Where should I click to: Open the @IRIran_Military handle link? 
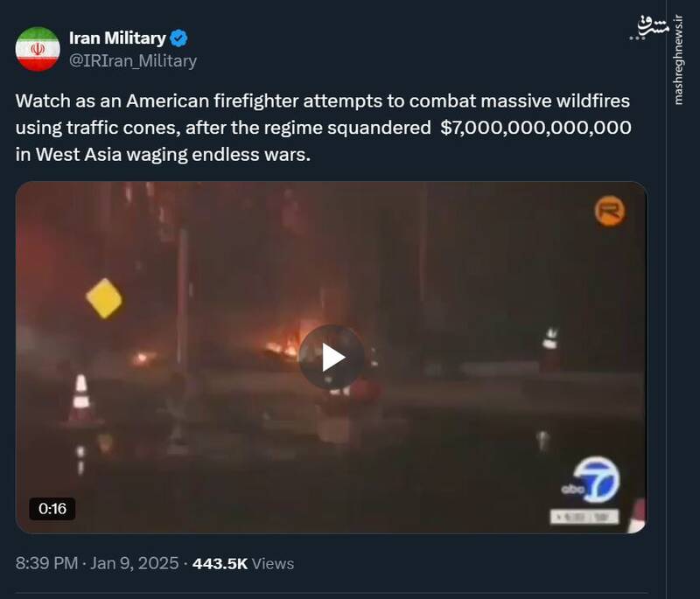click(133, 60)
